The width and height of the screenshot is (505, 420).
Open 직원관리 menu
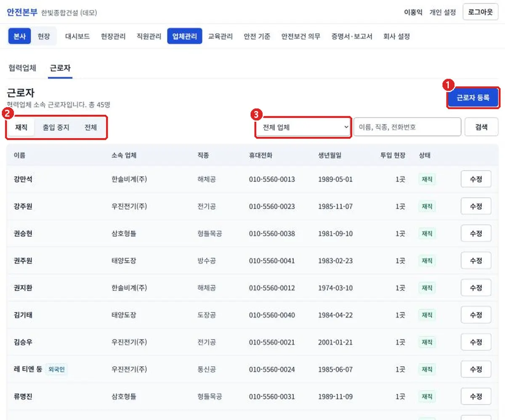point(149,36)
